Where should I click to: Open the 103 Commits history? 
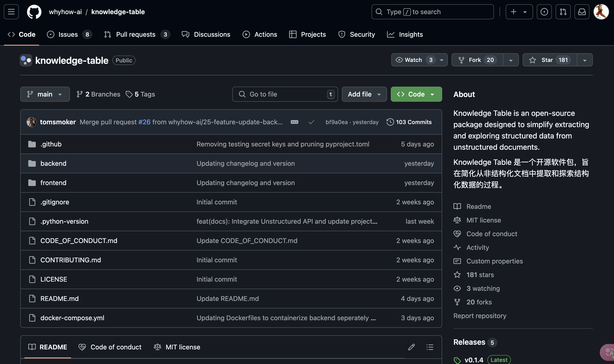(409, 122)
